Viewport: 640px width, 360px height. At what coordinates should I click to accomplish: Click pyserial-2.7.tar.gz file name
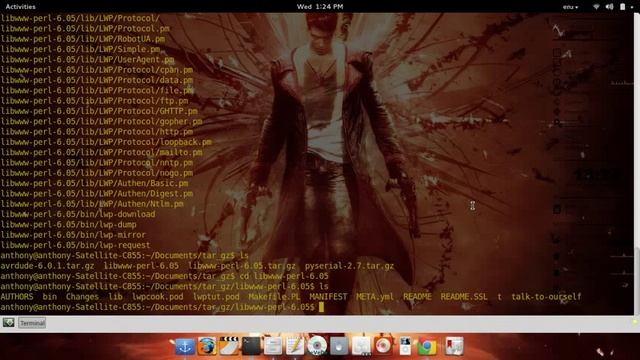(x=349, y=266)
